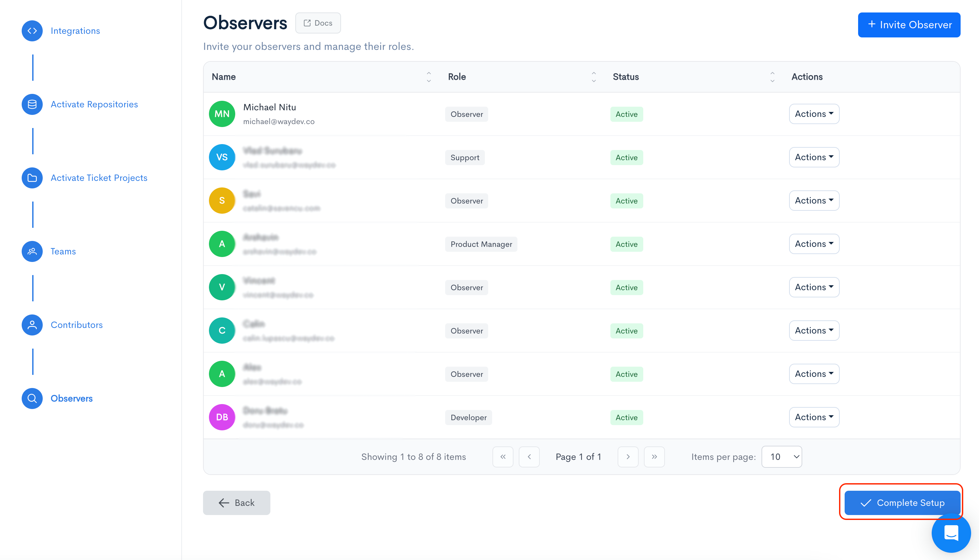Click the Contributors person icon

point(32,325)
